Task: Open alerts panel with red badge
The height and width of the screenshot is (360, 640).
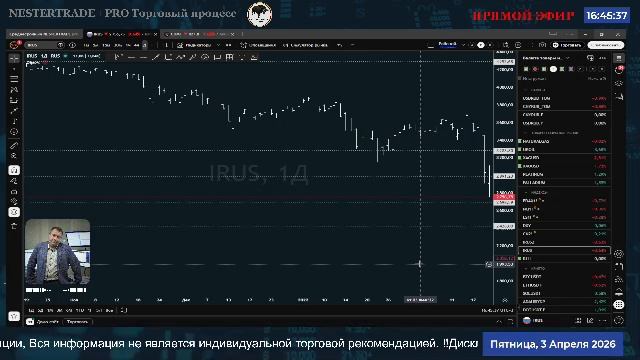Action: 619,70
